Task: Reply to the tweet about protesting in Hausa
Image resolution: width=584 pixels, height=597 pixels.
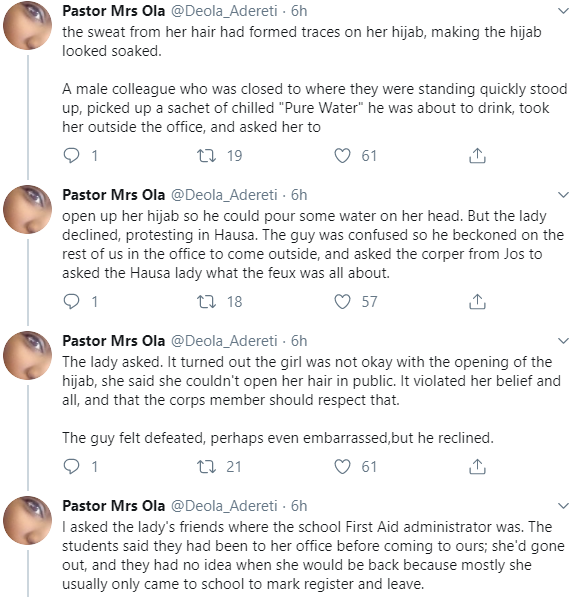Action: (71, 302)
